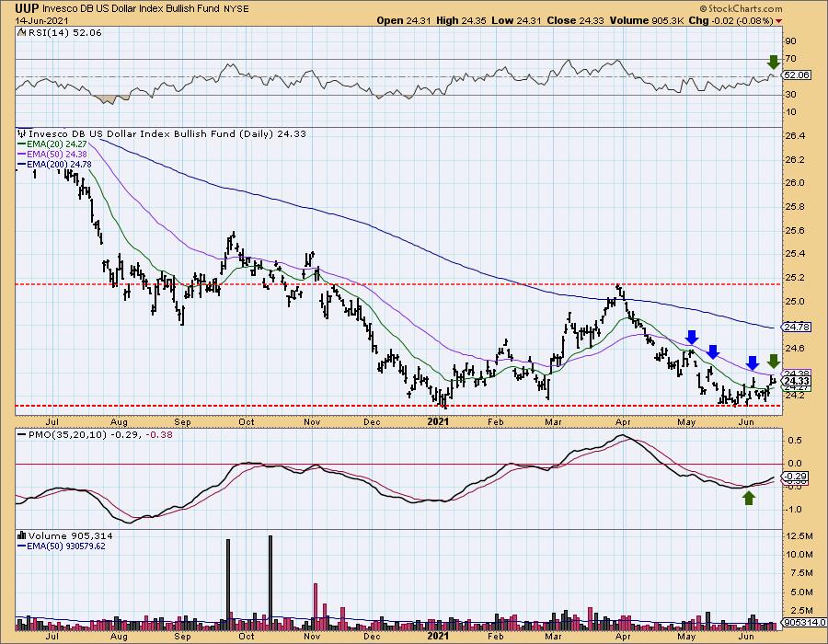Click the 12.5M volume axis label

799,535
